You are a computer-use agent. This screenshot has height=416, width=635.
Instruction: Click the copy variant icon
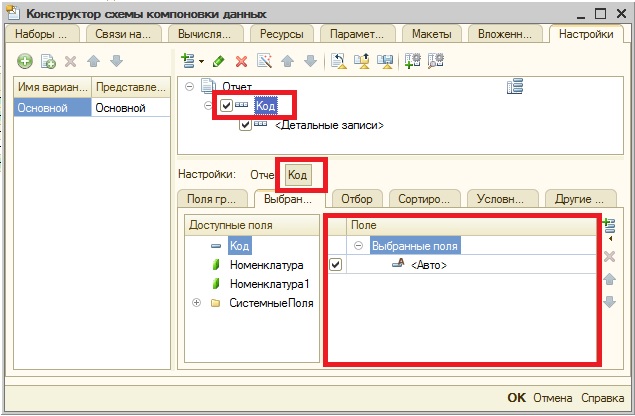pyautogui.click(x=46, y=62)
